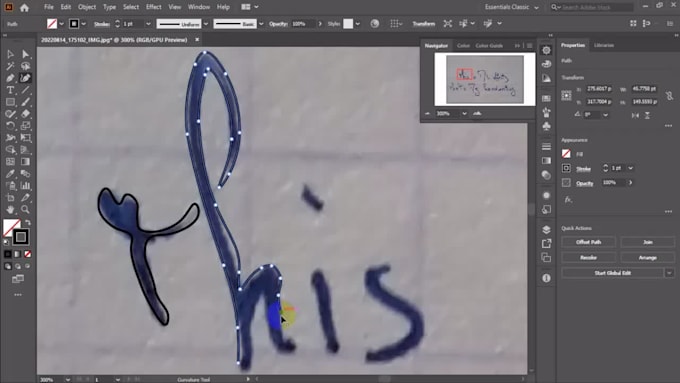Select the Direct Selection tool
Screen dimensions: 680x383
click(26, 54)
